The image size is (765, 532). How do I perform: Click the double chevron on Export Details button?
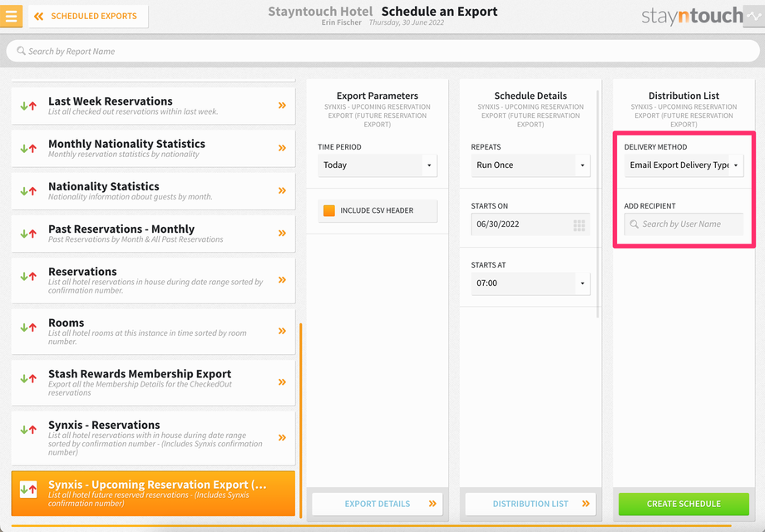432,504
